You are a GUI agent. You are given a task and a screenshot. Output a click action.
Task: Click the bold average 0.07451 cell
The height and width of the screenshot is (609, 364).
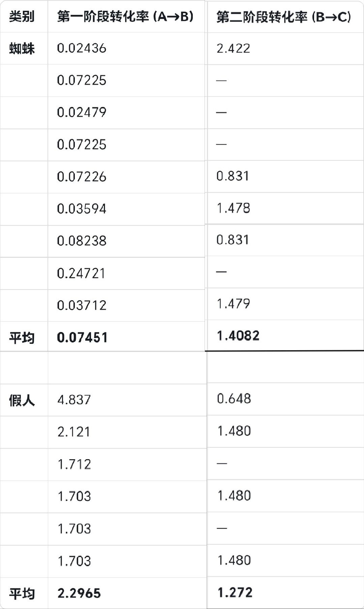click(x=82, y=337)
